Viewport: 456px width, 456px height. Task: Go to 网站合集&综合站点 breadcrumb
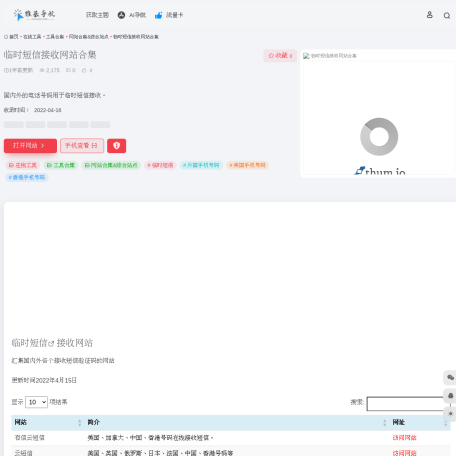[x=89, y=37]
